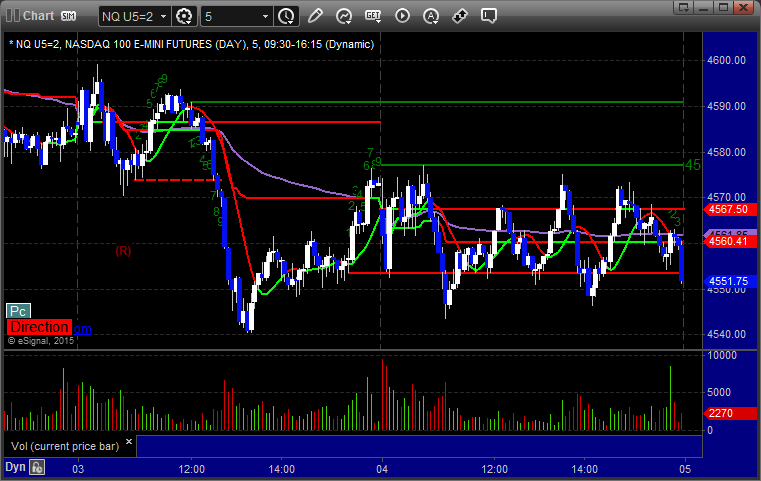
Task: Open the alerts (A) icon menu
Action: 431,17
